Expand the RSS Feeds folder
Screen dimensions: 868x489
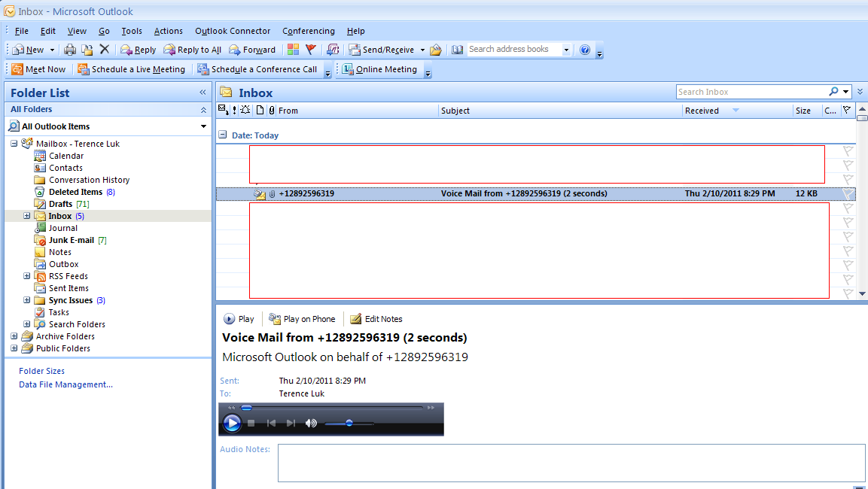click(x=26, y=275)
